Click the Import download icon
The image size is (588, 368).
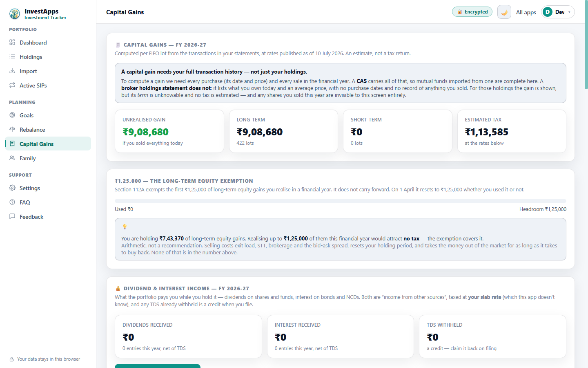click(12, 71)
